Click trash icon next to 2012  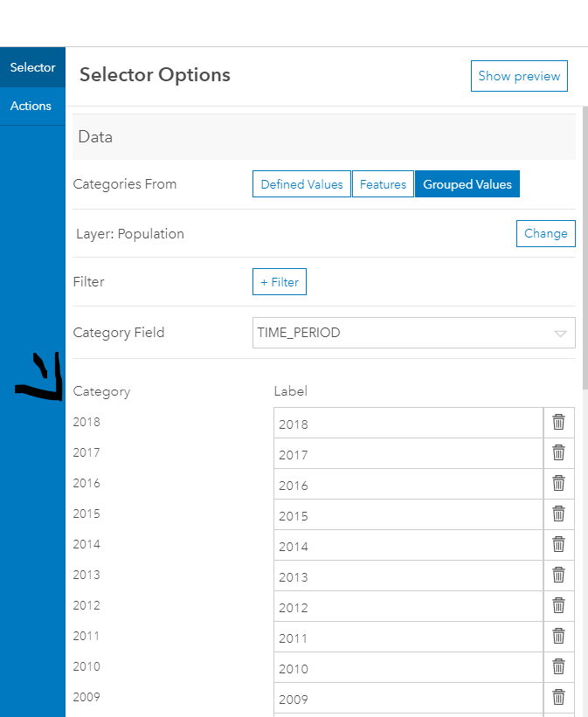click(x=558, y=606)
